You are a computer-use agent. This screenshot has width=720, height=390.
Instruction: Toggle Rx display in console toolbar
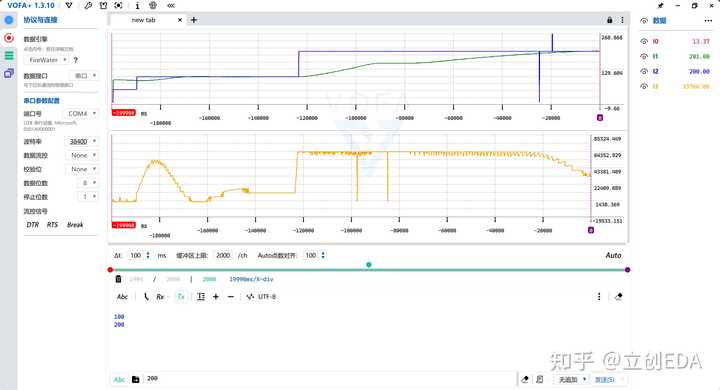click(x=160, y=297)
